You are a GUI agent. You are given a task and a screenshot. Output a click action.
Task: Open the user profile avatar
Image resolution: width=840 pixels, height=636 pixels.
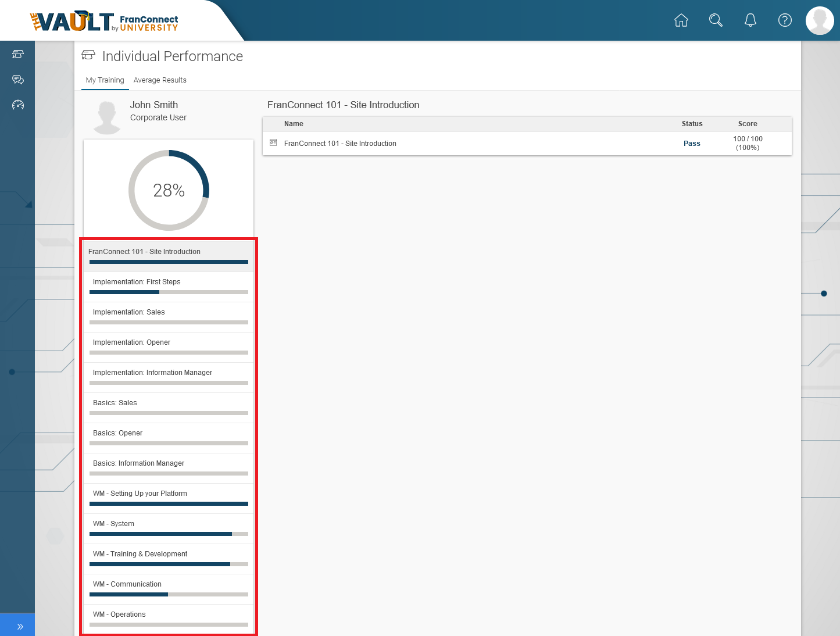820,20
